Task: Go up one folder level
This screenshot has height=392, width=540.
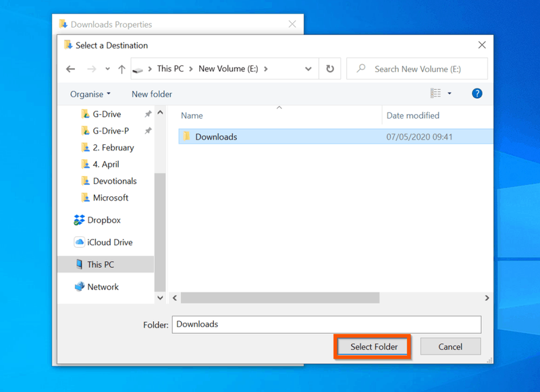Action: [x=122, y=69]
